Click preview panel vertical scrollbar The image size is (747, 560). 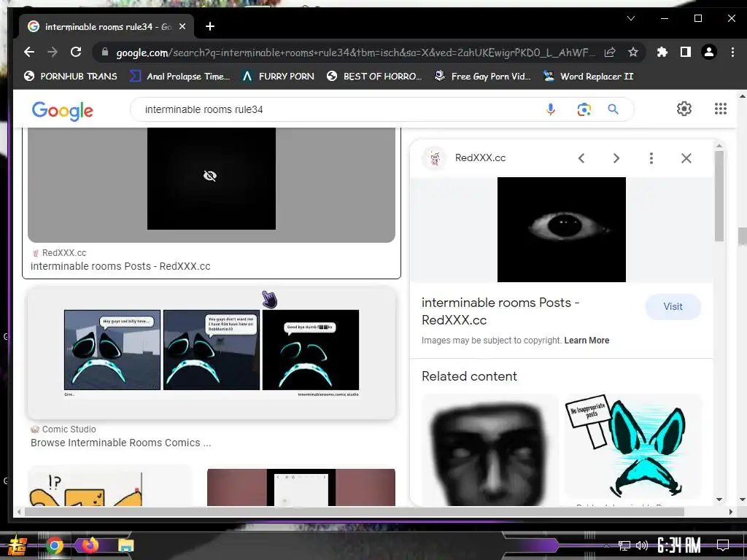click(x=719, y=196)
